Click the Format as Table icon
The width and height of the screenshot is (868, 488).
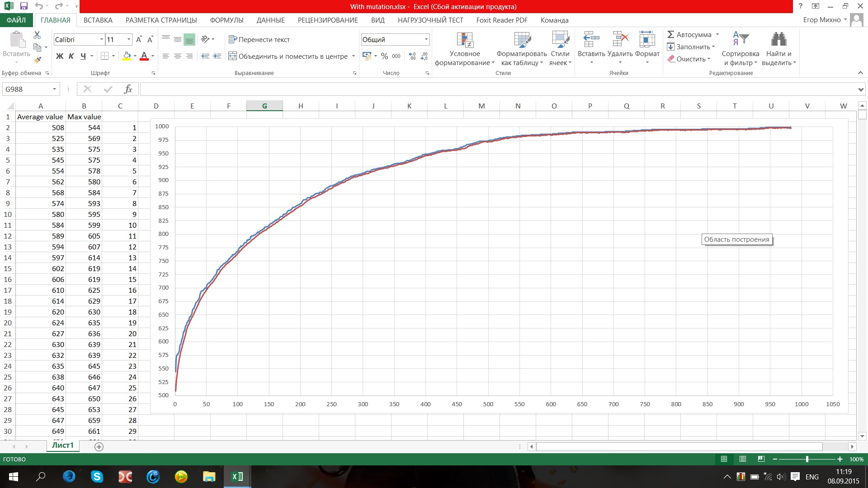click(522, 41)
